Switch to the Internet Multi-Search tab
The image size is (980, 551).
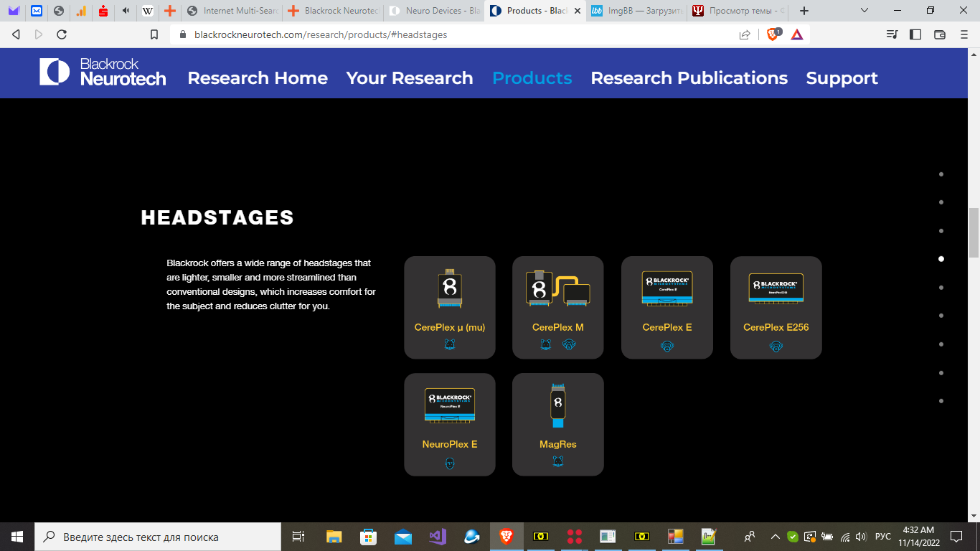[232, 11]
